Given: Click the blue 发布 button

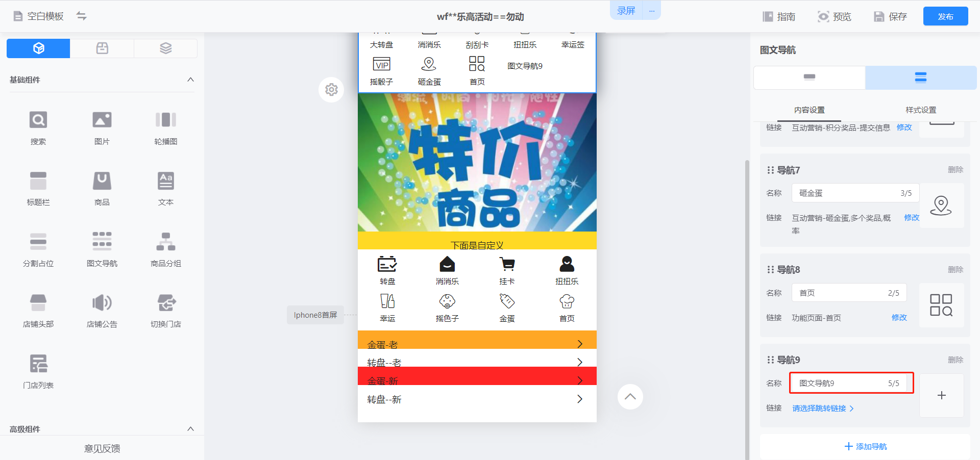Looking at the screenshot, I should (x=945, y=16).
